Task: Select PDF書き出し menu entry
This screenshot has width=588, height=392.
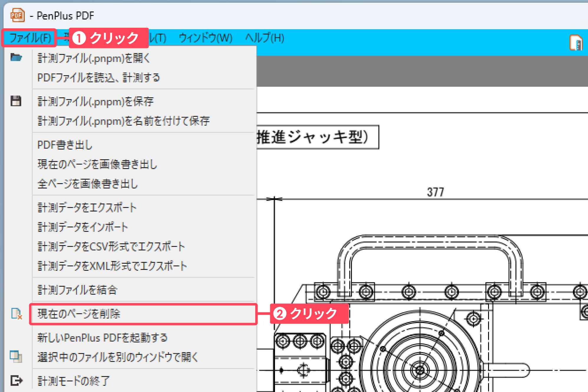Action: click(65, 145)
